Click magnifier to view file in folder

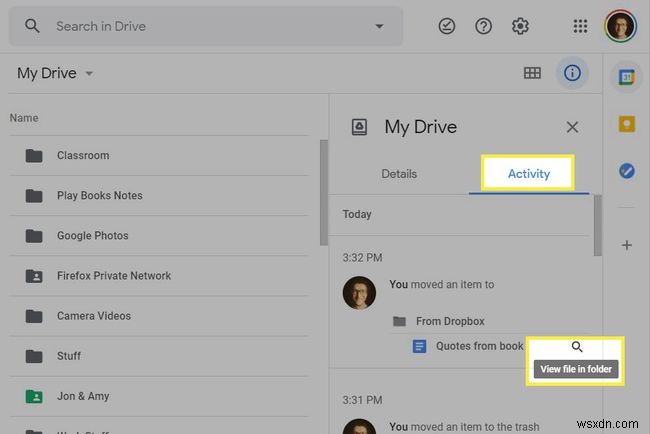click(x=577, y=347)
